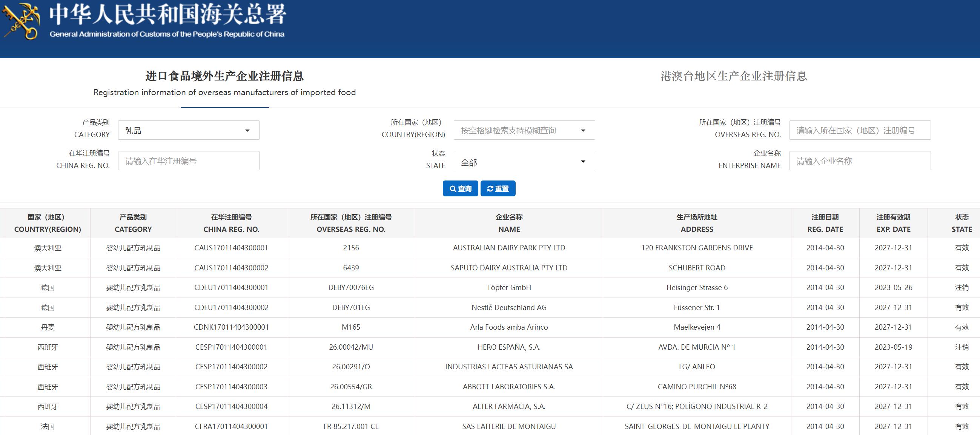Click registration number CDEU17011404300001
Viewport: 980px width, 435px height.
pos(231,288)
